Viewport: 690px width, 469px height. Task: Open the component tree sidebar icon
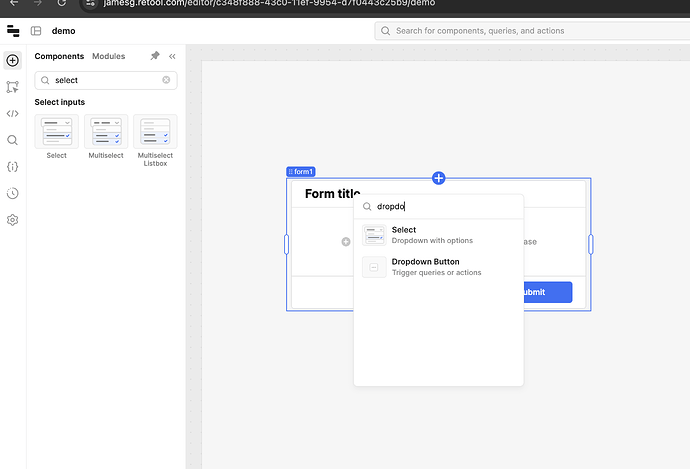click(x=13, y=87)
